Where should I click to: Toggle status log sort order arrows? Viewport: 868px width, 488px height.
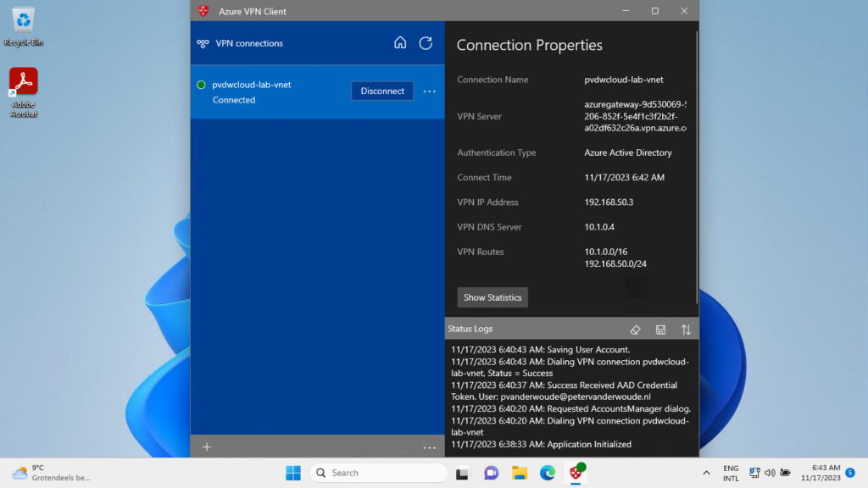(x=686, y=330)
